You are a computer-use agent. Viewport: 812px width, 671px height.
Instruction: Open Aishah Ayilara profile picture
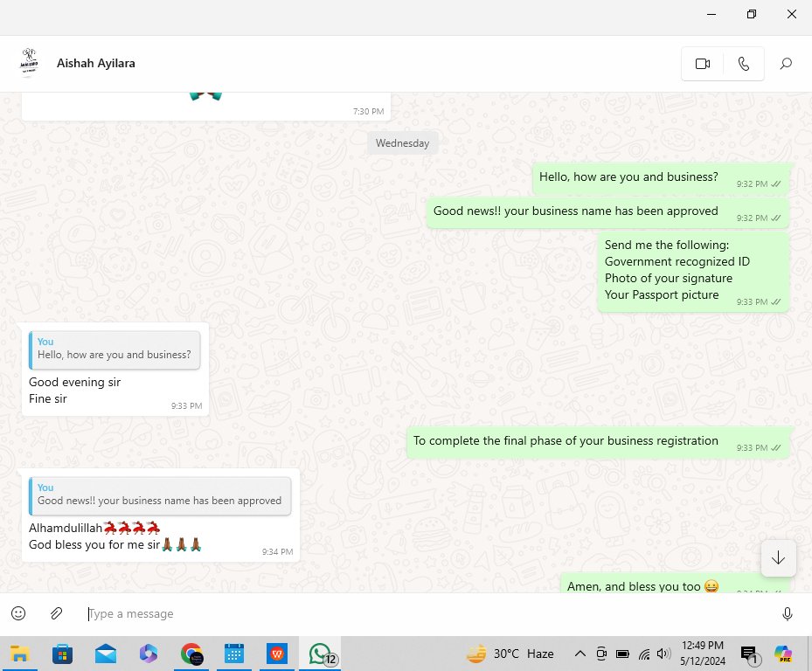29,63
